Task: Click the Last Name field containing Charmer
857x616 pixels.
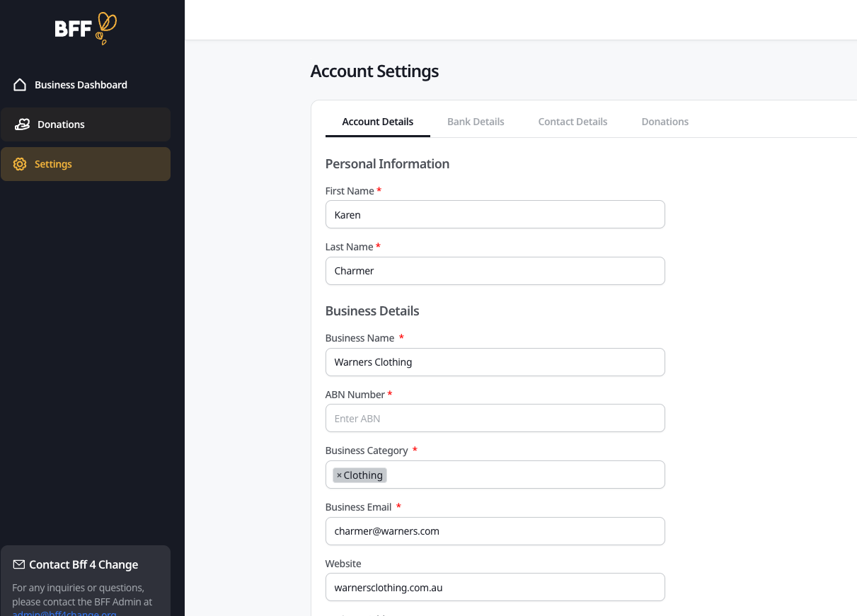Action: [x=495, y=271]
